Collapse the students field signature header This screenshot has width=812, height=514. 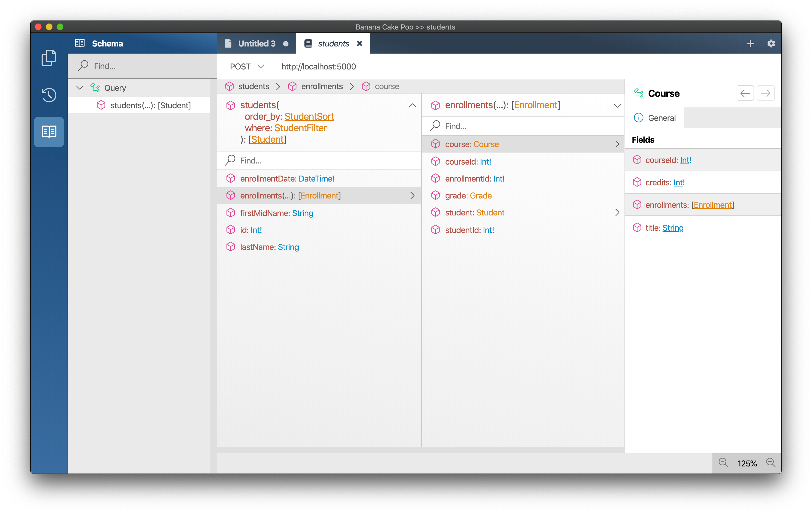412,106
